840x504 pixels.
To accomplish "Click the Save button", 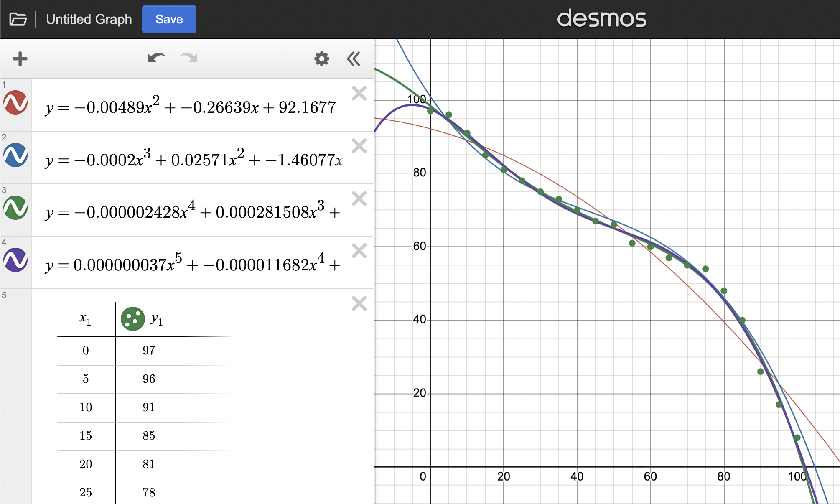I will point(169,19).
